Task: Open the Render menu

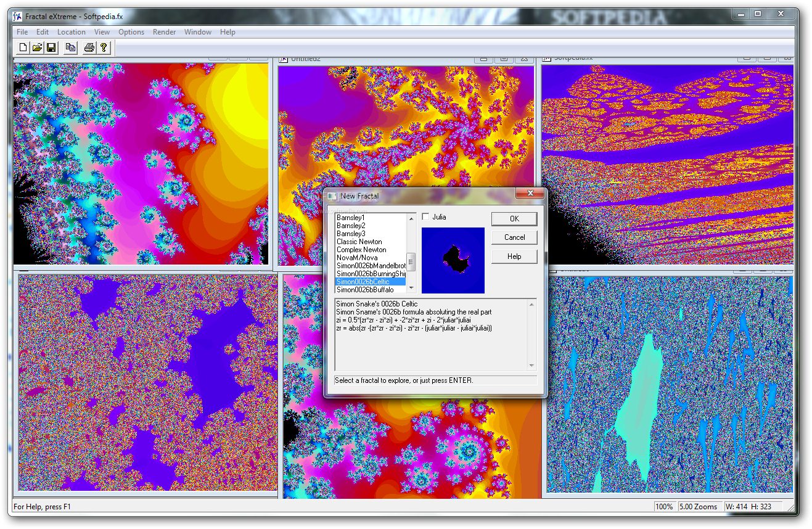Action: (x=164, y=32)
